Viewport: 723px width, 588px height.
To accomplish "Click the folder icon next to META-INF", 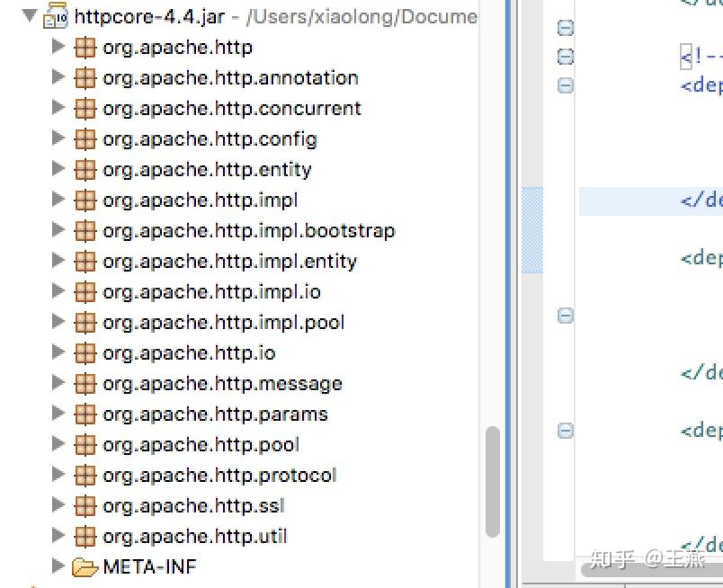I will point(85,566).
